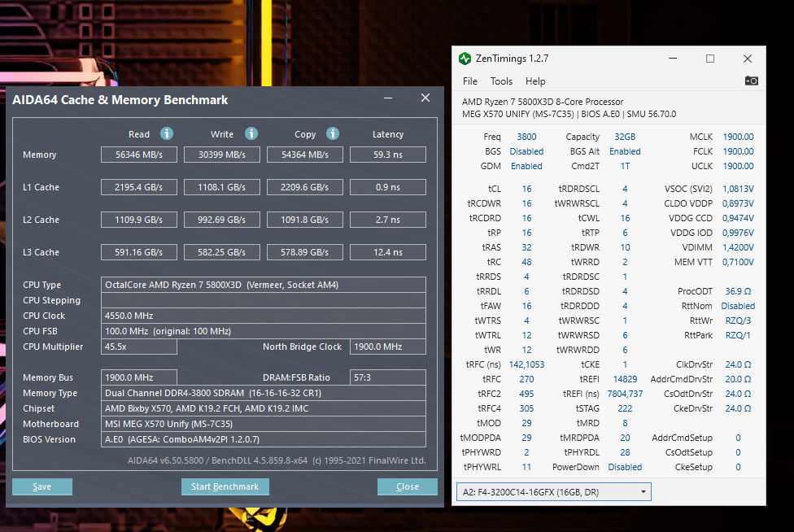Click the ZenTimings logo in the title bar
Image resolution: width=794 pixels, height=532 pixels.
[465, 59]
